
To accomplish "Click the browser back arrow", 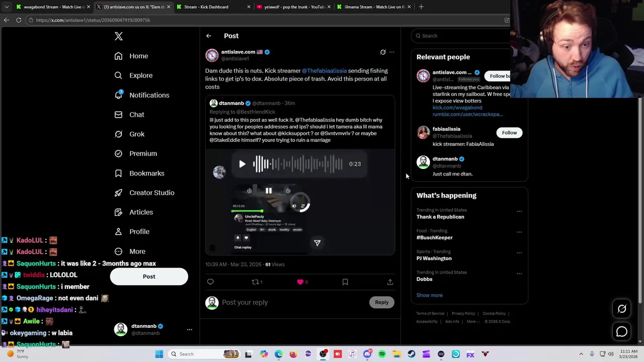I will point(6,20).
